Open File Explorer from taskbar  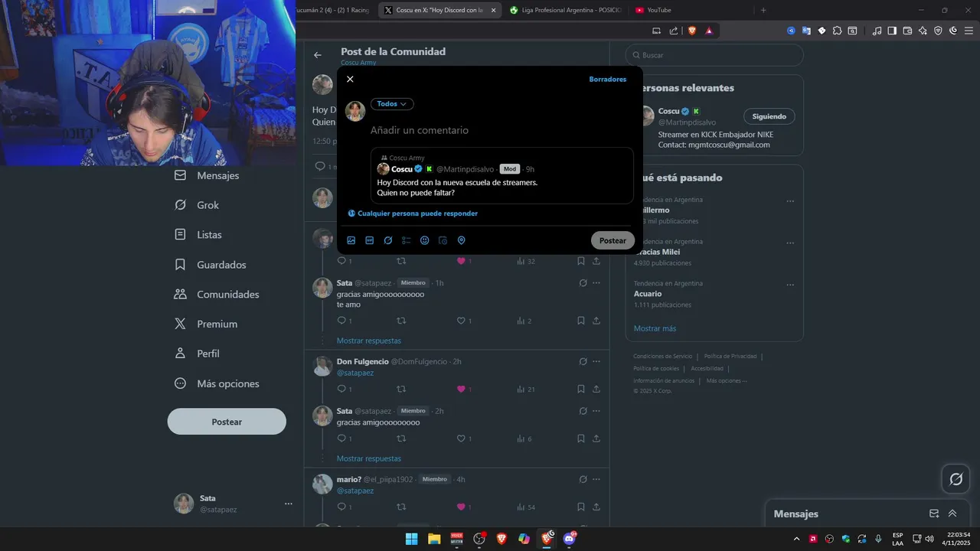[434, 539]
